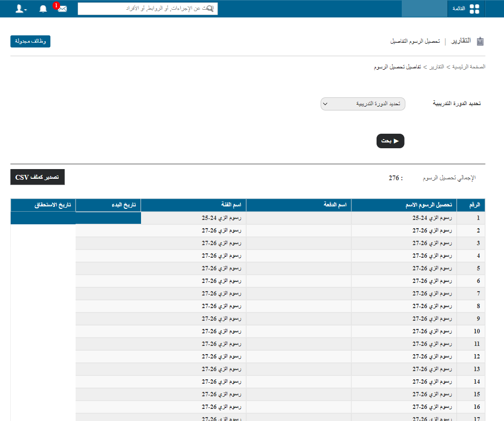Click category name cell in row 1
Screen dimensions: 504x421
(193, 218)
